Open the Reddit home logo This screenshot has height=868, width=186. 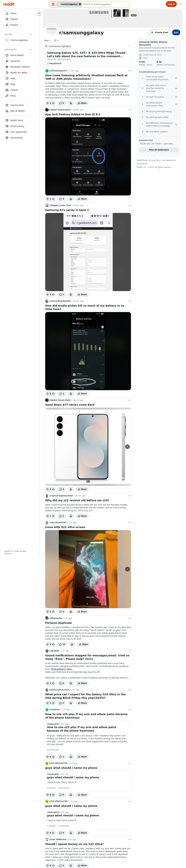click(x=9, y=4)
